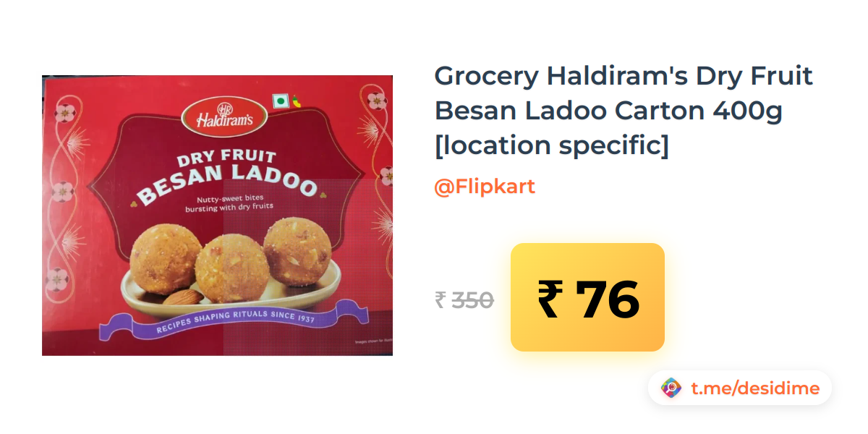Click the yellow ₹ 76 price badge
The height and width of the screenshot is (434, 868).
[x=587, y=297]
